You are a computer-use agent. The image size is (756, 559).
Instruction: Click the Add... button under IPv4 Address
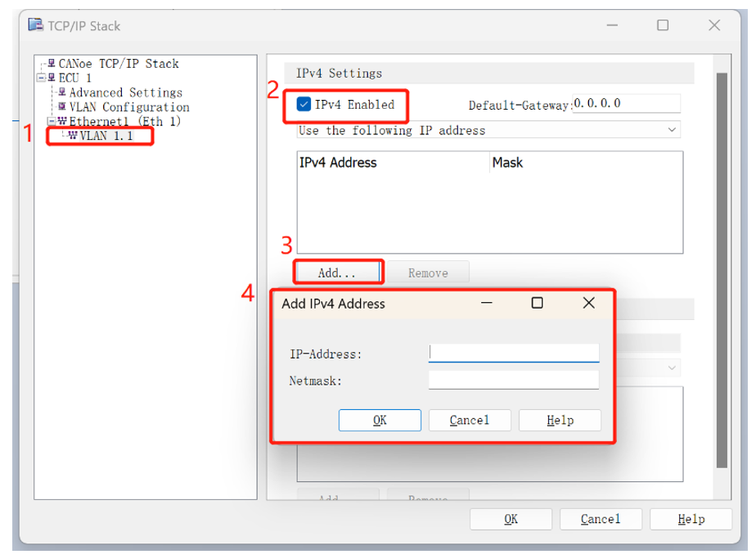coord(337,273)
